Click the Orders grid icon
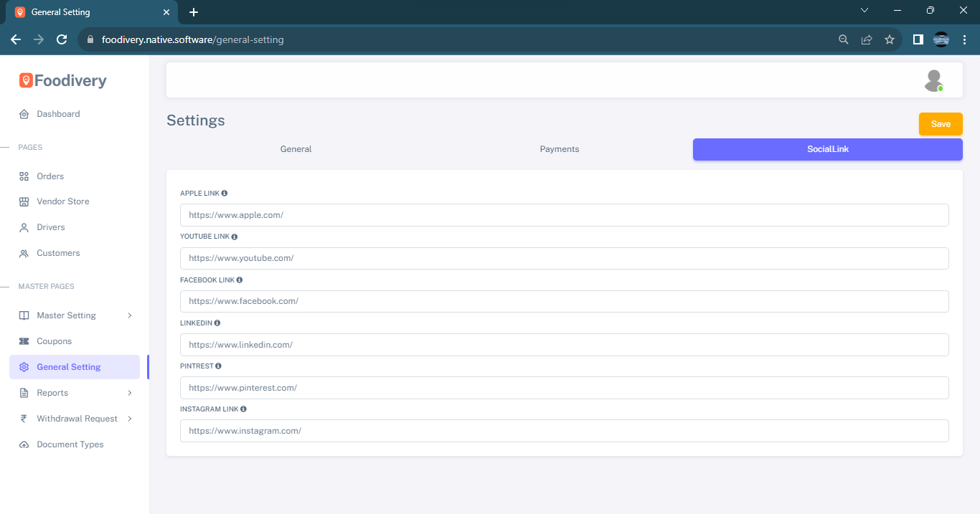This screenshot has height=514, width=980. click(x=24, y=176)
